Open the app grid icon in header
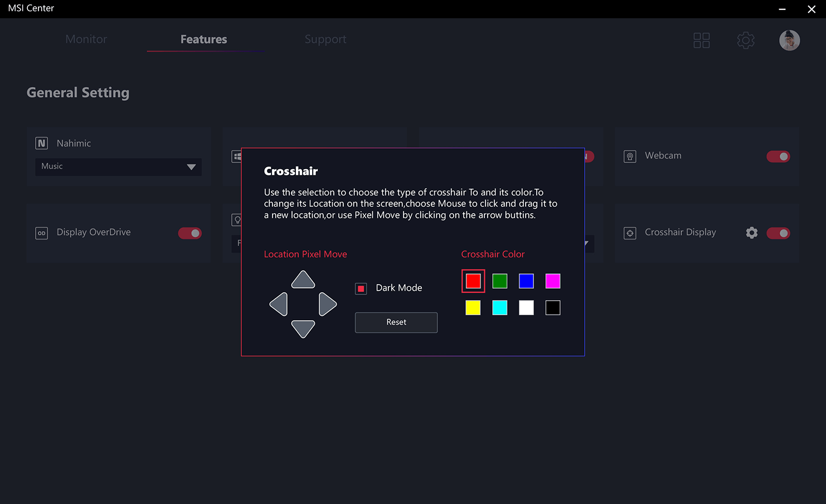The width and height of the screenshot is (826, 504). pos(702,40)
